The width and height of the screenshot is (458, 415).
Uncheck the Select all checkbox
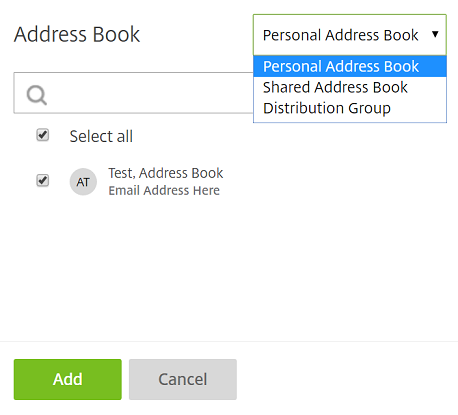coord(43,135)
